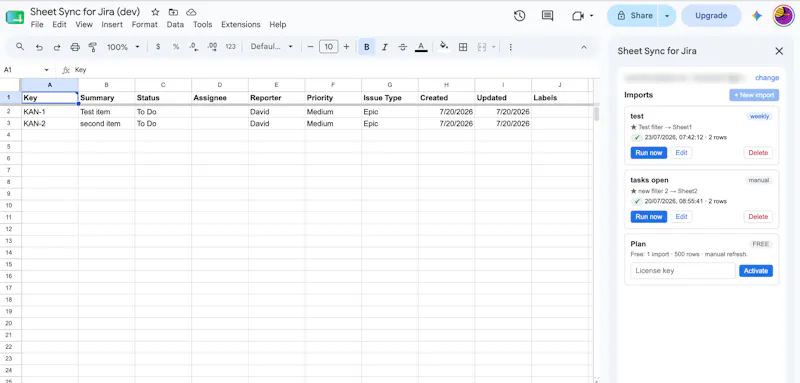The width and height of the screenshot is (800, 383).
Task: Open the name box dropdown arrow
Action: 46,70
